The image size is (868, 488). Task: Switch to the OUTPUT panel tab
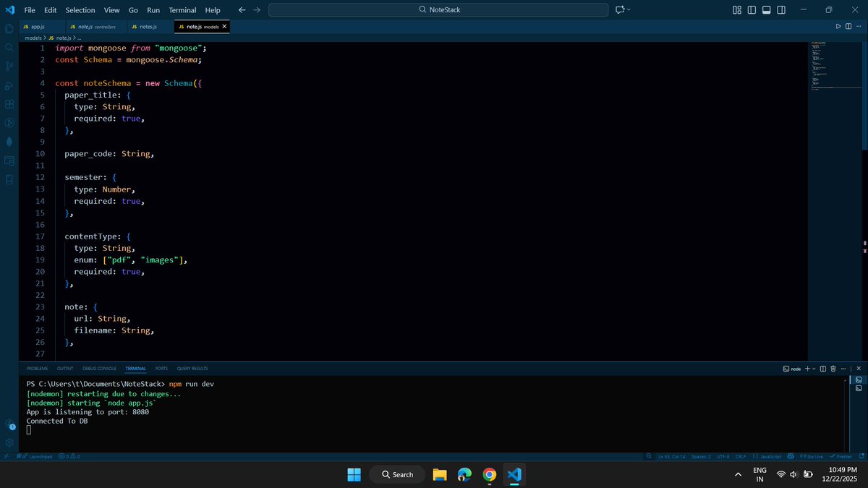click(x=65, y=368)
